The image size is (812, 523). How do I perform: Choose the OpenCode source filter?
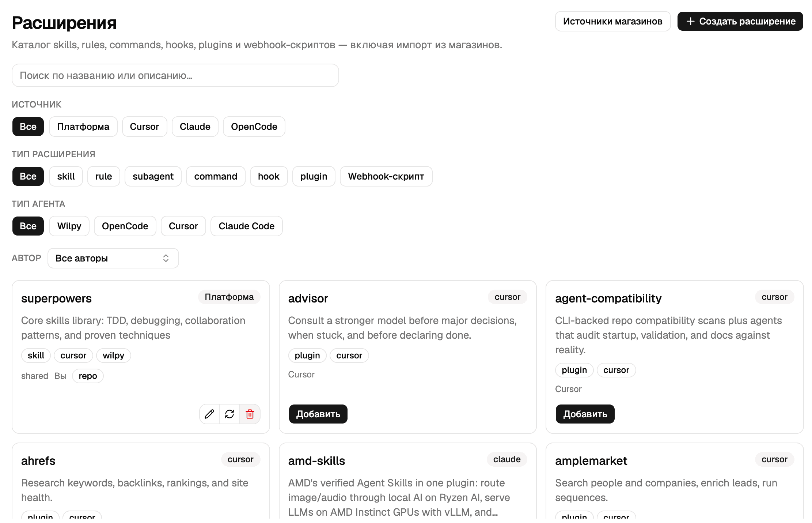(254, 127)
